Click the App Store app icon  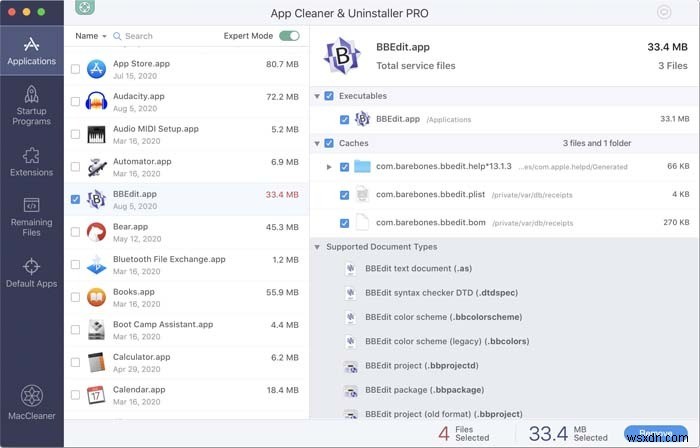[x=96, y=69]
